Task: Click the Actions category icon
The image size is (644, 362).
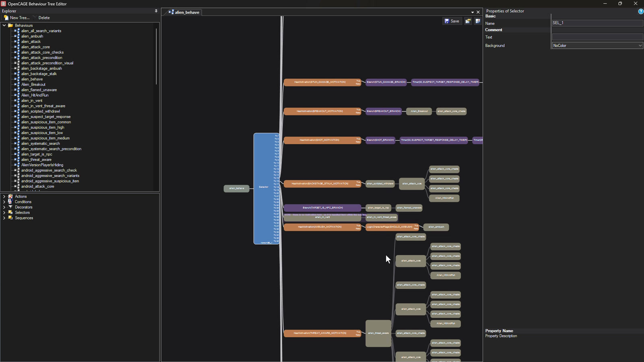Action: click(10, 196)
